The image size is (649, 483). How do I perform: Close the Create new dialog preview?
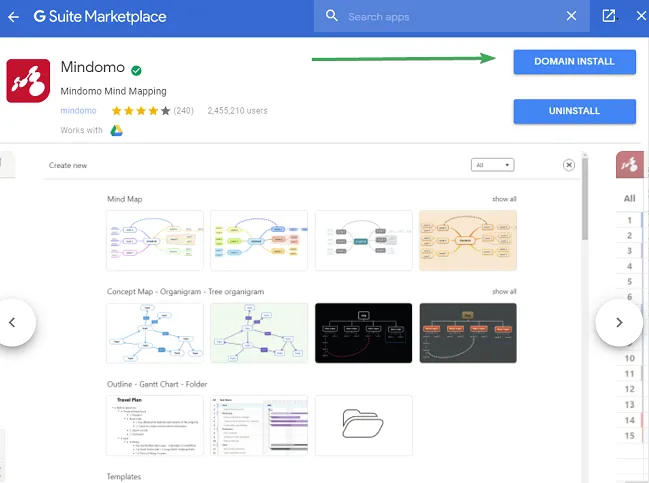pos(569,165)
